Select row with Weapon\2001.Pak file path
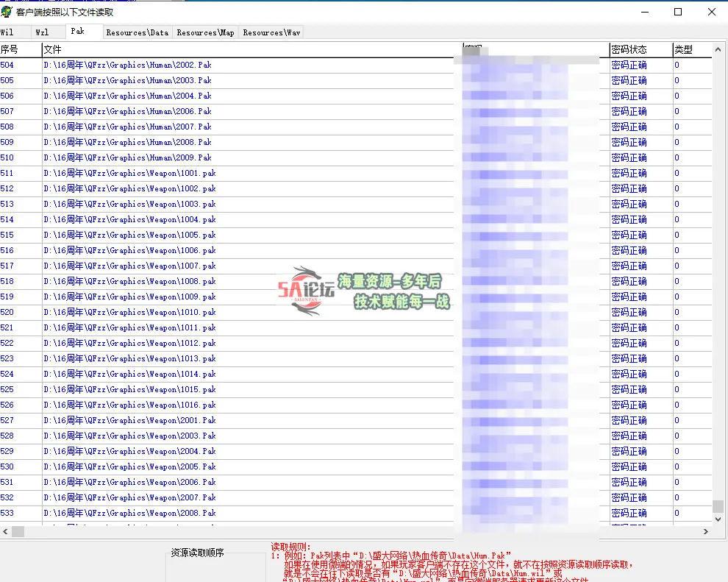This screenshot has height=582, width=728. (x=356, y=420)
